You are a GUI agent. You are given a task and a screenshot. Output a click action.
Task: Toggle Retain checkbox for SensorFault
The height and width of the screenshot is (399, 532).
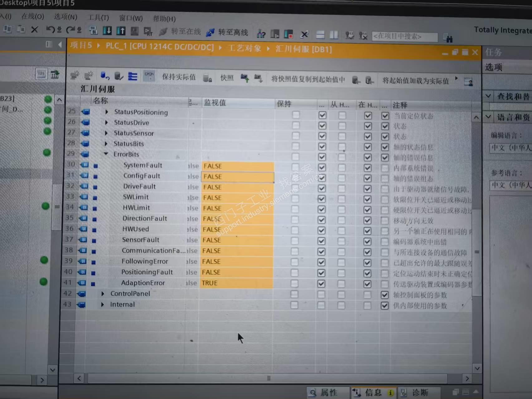[x=295, y=241]
